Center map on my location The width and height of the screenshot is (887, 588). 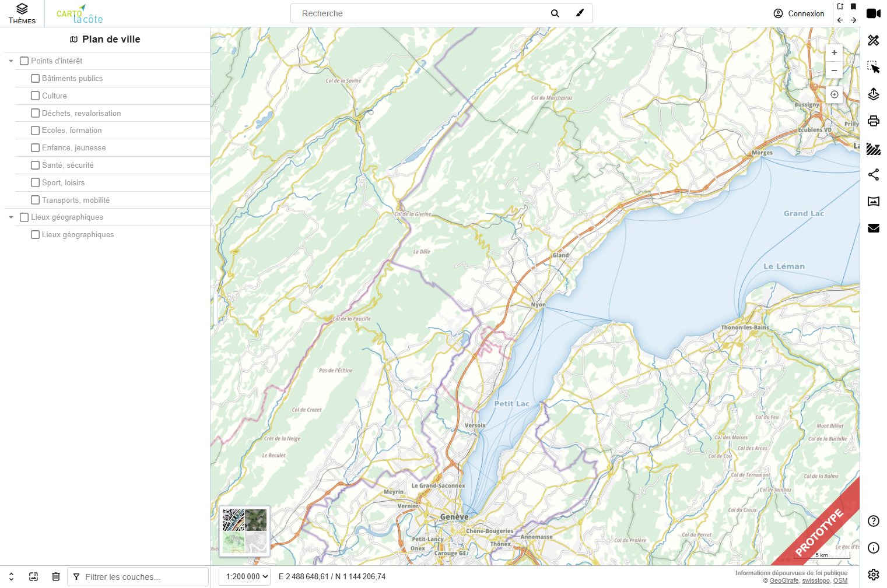(x=834, y=94)
